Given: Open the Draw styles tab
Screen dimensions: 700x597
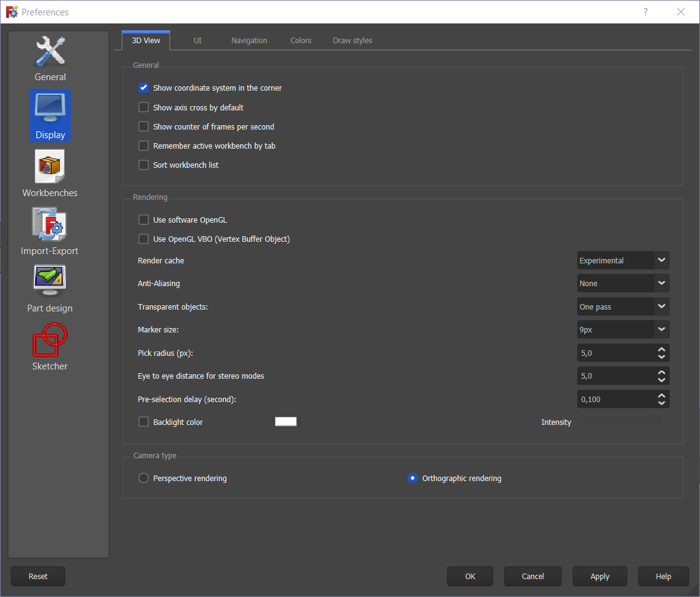Looking at the screenshot, I should click(x=352, y=40).
